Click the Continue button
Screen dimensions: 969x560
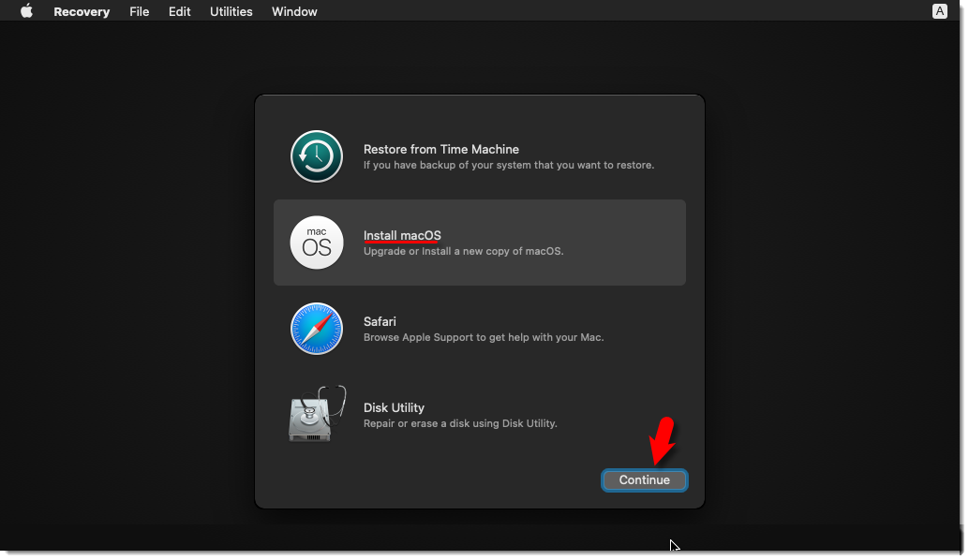[644, 480]
